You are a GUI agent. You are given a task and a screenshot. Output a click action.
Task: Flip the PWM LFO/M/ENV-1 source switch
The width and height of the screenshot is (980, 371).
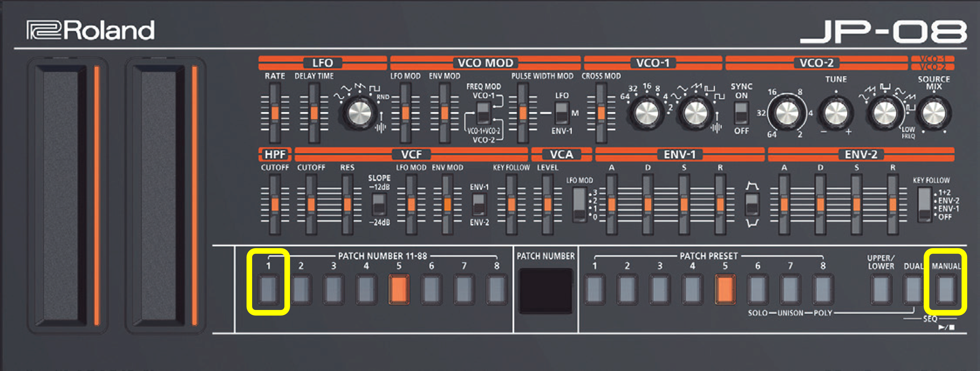pos(562,112)
